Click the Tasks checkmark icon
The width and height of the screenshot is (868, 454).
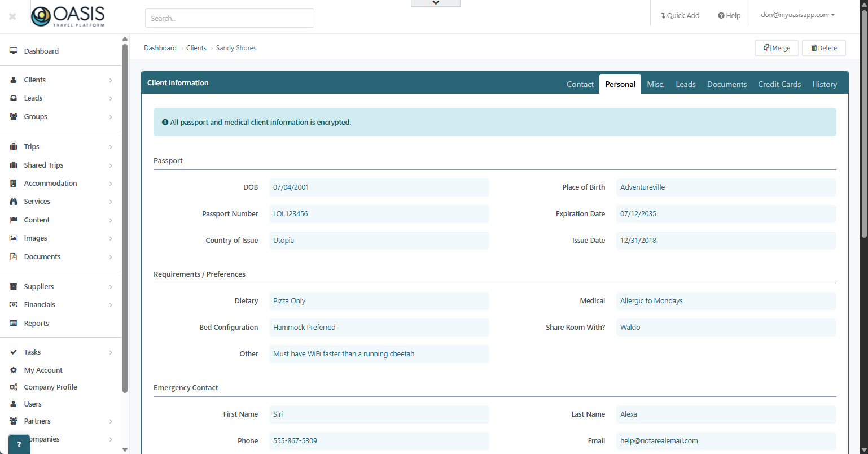point(14,352)
